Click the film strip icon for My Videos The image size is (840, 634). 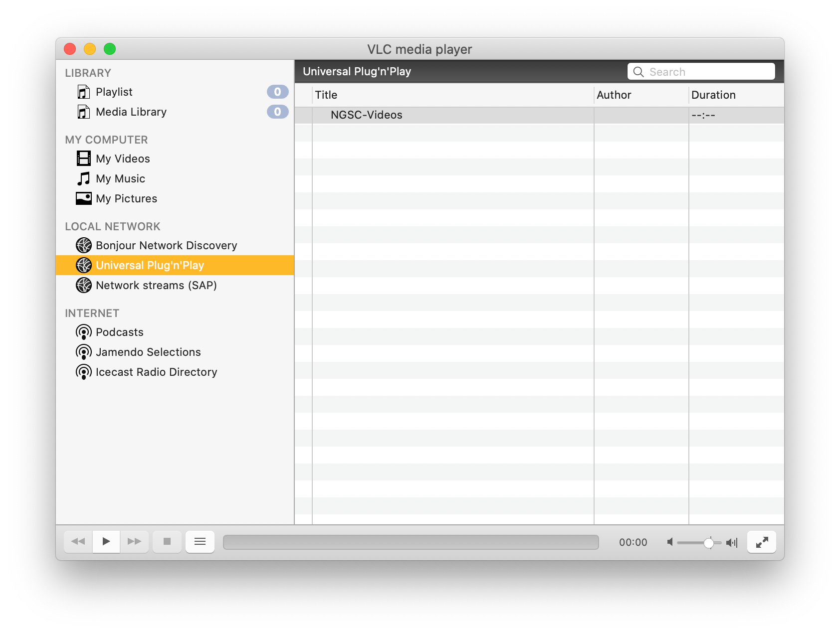[83, 158]
